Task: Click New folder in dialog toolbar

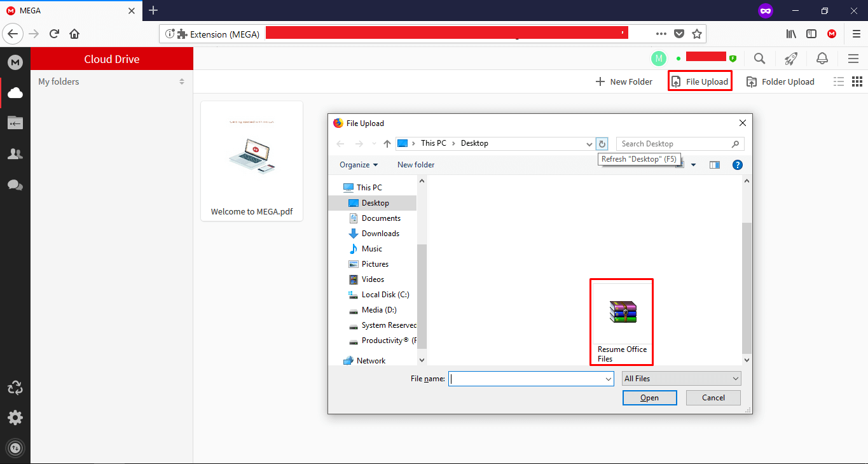Action: 416,165
